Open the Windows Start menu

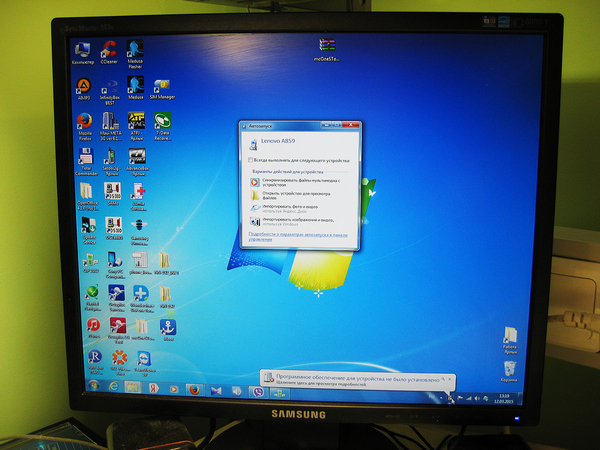(x=93, y=385)
